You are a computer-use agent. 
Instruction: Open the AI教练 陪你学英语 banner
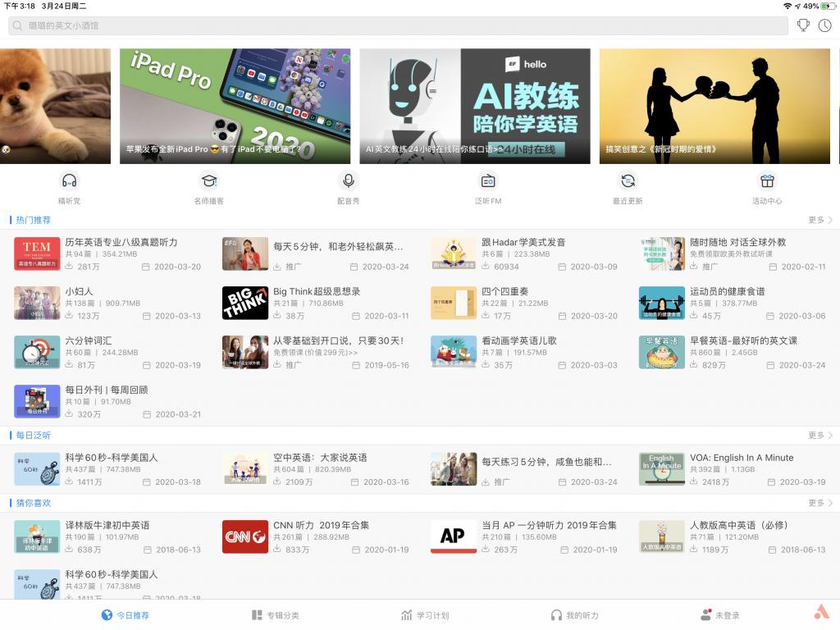[x=475, y=106]
